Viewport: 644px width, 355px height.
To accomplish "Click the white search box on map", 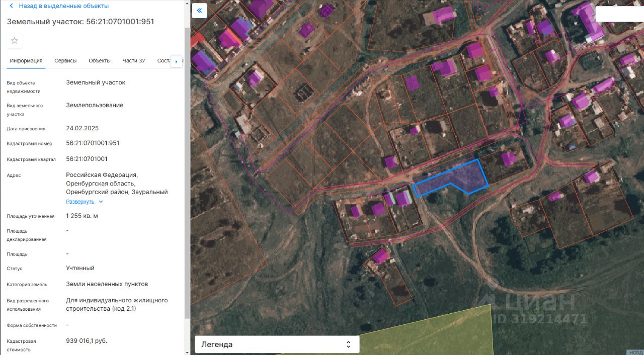I will (619, 14).
